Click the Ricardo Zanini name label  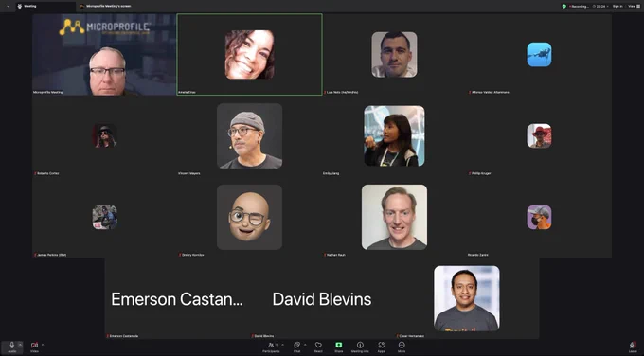click(478, 255)
